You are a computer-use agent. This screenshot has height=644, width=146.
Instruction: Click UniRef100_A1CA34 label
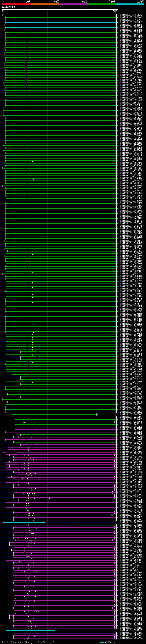[x=131, y=613]
